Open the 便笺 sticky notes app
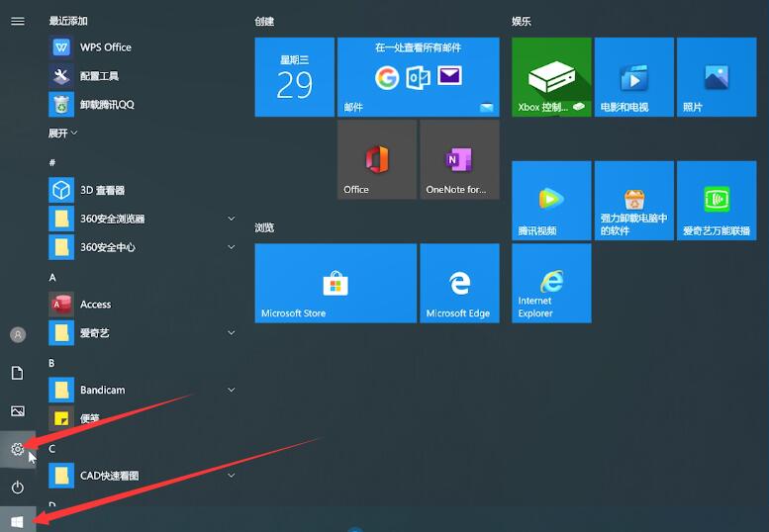Image resolution: width=769 pixels, height=532 pixels. pos(143,418)
